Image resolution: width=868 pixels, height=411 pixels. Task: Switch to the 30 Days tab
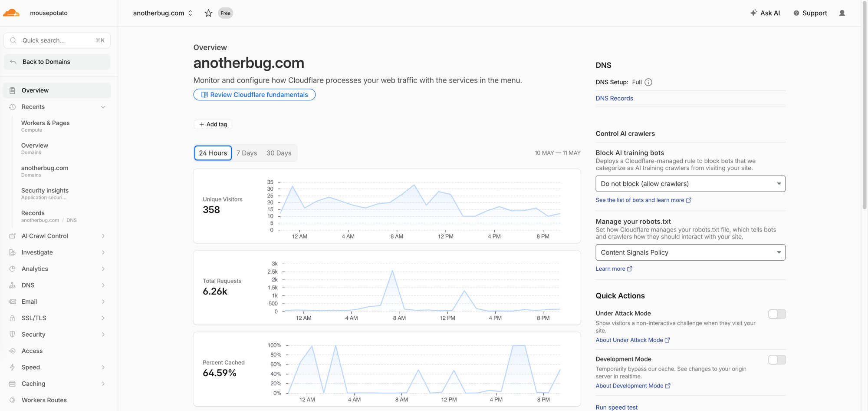click(279, 153)
